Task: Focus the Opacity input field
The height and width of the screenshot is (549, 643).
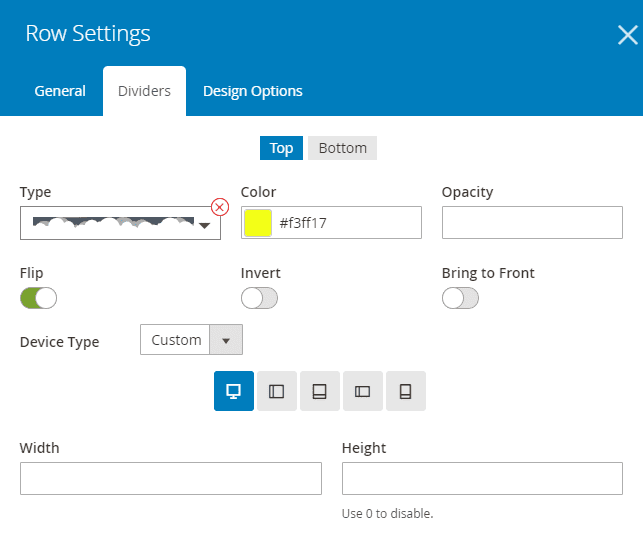Action: click(532, 223)
